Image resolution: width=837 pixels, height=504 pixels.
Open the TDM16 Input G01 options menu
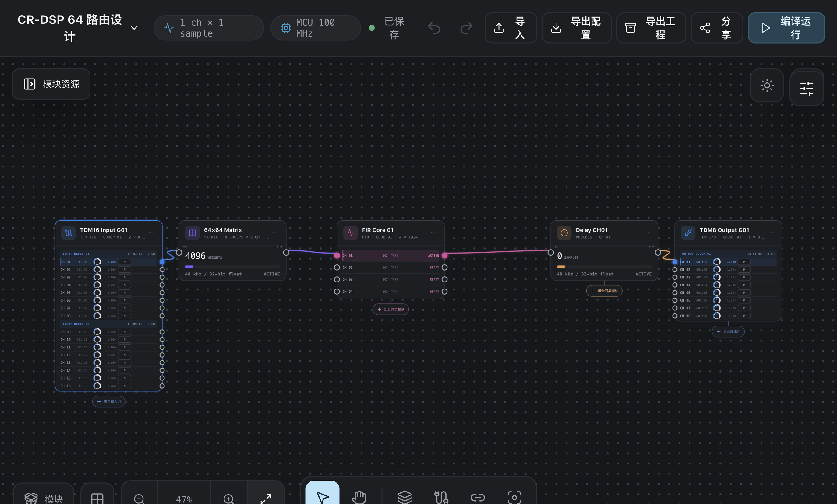(151, 233)
